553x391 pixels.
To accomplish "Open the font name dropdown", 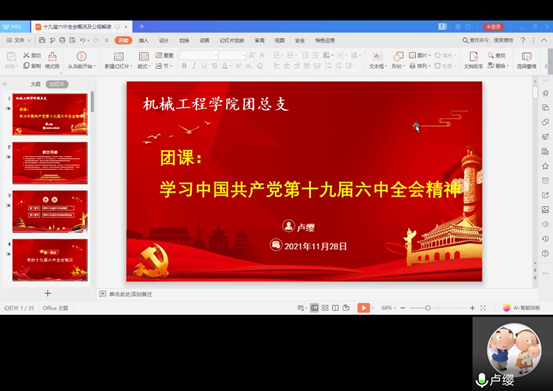I will click(199, 55).
